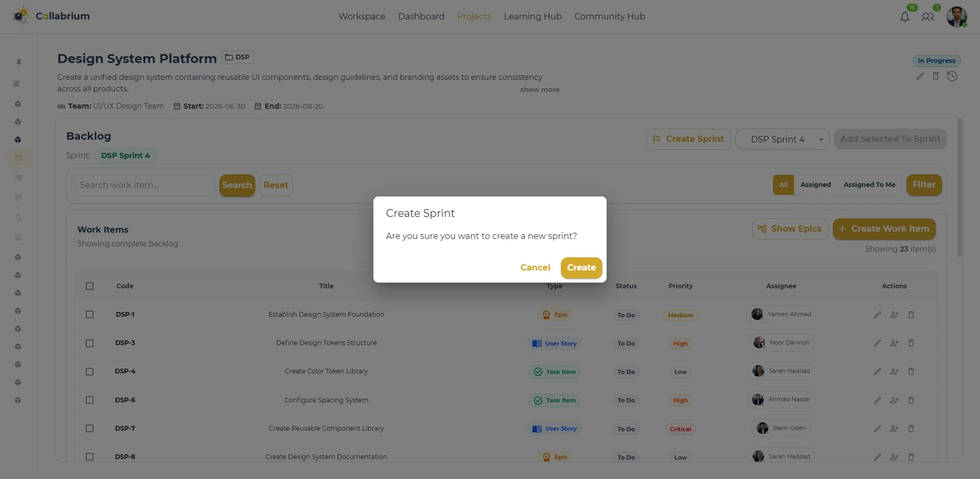Check the DSP-8 row checkbox
Viewport: 980px width, 479px height.
tap(90, 457)
